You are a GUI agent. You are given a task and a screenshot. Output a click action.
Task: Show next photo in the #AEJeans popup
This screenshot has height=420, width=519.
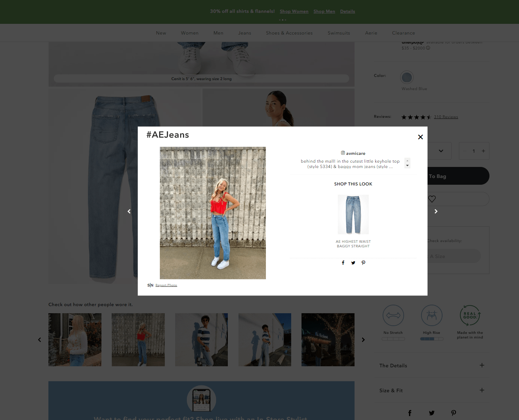pos(436,211)
